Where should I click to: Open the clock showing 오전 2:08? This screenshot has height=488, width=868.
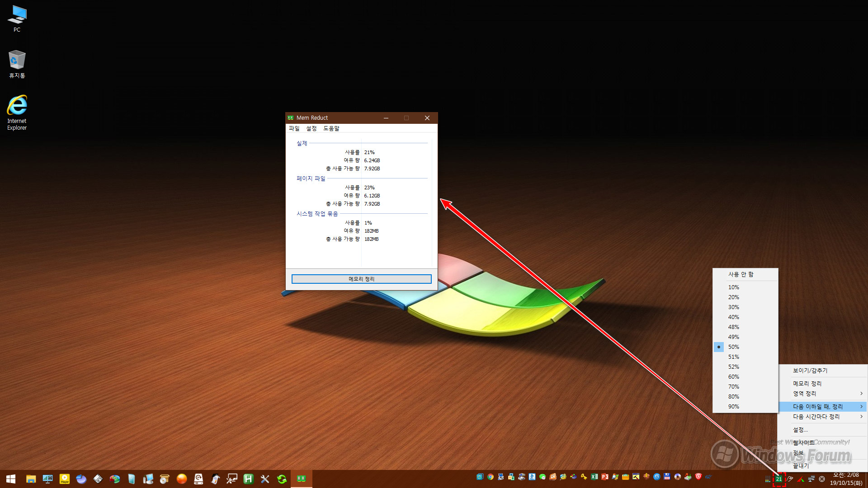coord(846,479)
